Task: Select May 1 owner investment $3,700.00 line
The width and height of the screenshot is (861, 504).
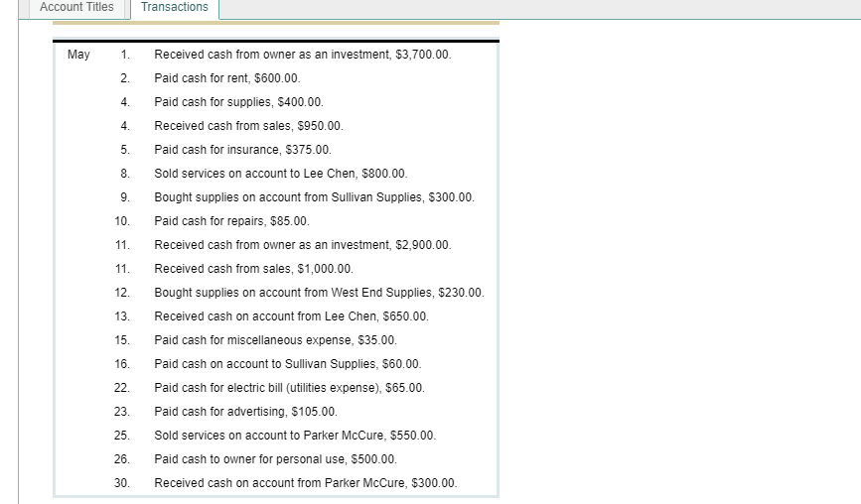Action: click(x=303, y=55)
